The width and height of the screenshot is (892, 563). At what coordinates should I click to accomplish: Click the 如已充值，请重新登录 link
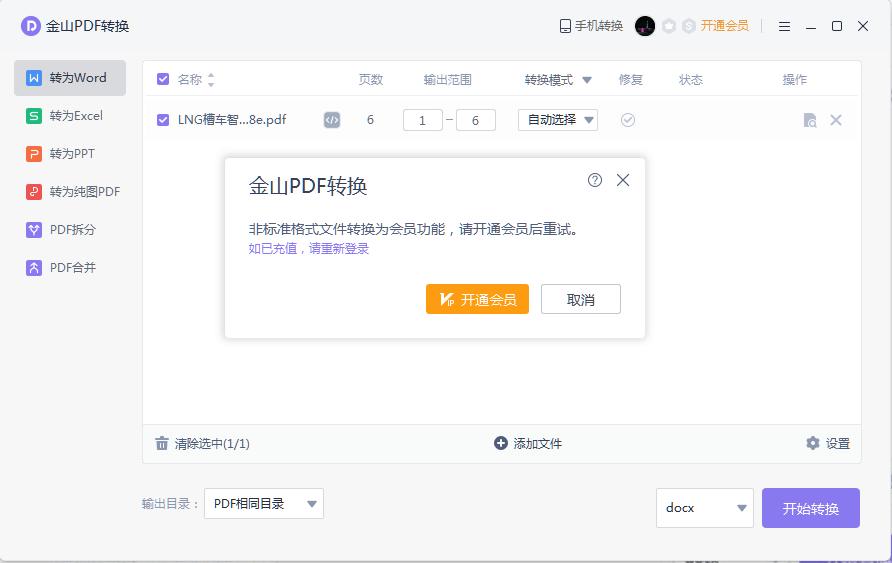309,249
